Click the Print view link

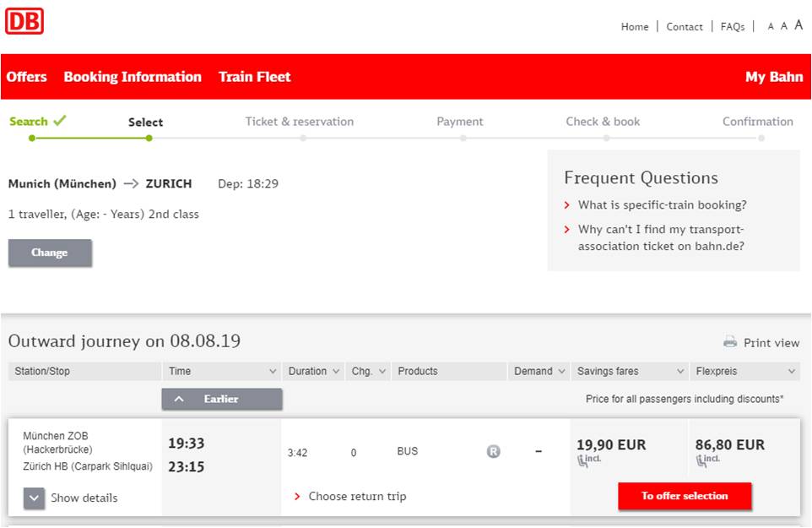(x=771, y=343)
